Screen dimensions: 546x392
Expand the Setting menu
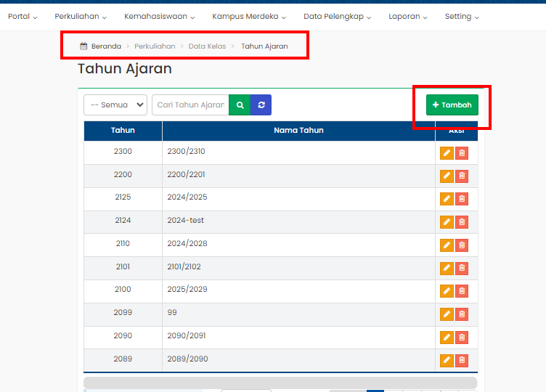[462, 17]
